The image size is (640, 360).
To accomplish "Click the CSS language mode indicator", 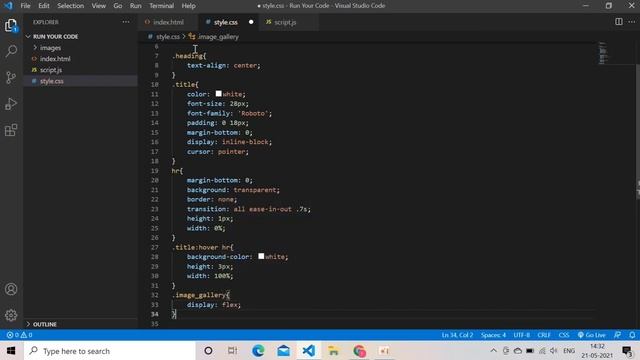I will pyautogui.click(x=564, y=335).
